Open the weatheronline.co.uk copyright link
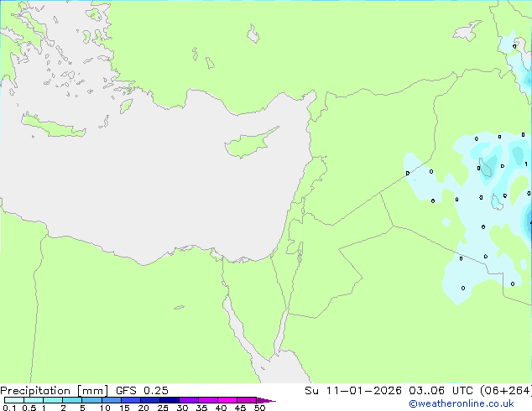The image size is (532, 411). point(462,403)
